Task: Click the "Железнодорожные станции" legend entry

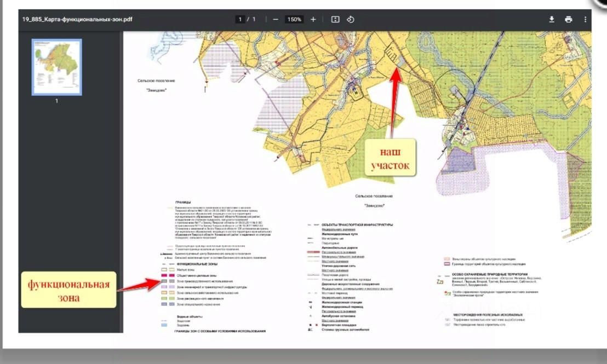Action: click(342, 303)
